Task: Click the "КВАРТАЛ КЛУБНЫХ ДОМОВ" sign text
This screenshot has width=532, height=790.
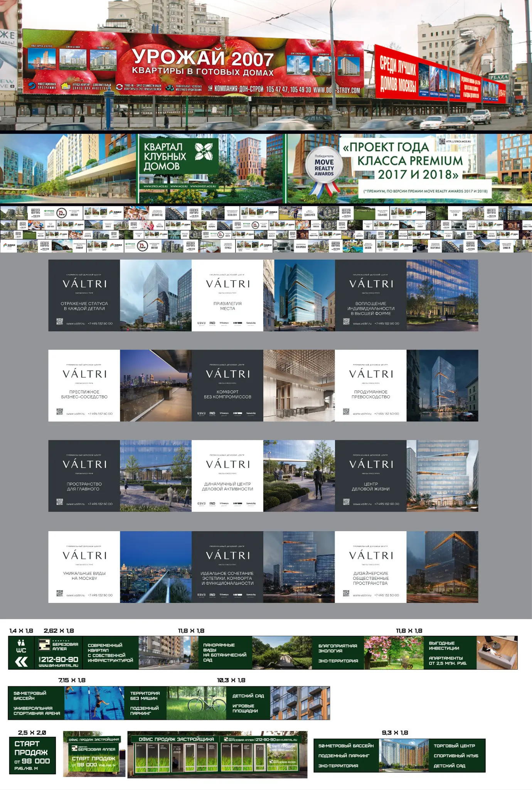Action: click(x=165, y=157)
